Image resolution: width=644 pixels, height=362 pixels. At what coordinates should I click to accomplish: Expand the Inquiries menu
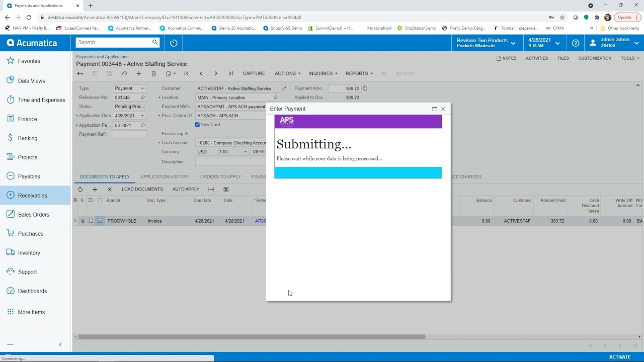323,73
